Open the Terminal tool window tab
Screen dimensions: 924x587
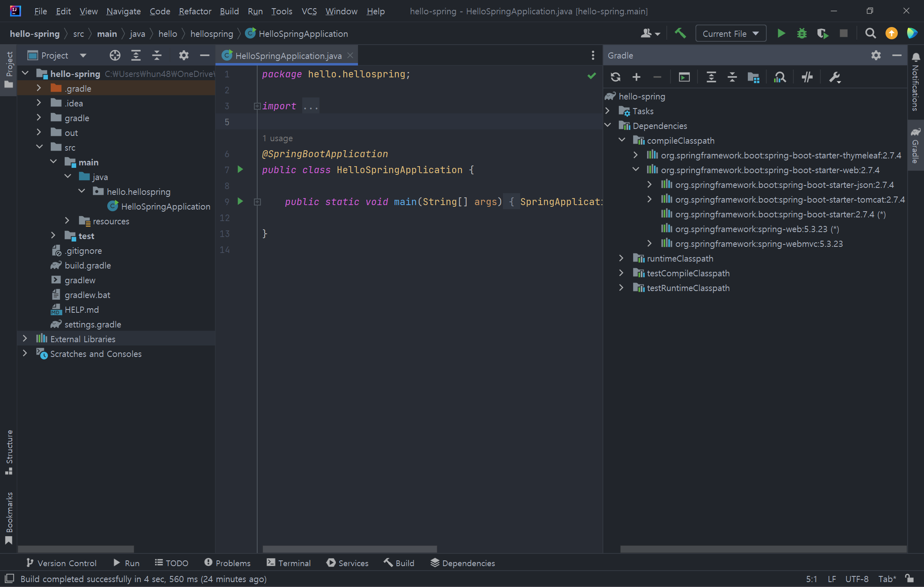tap(289, 563)
